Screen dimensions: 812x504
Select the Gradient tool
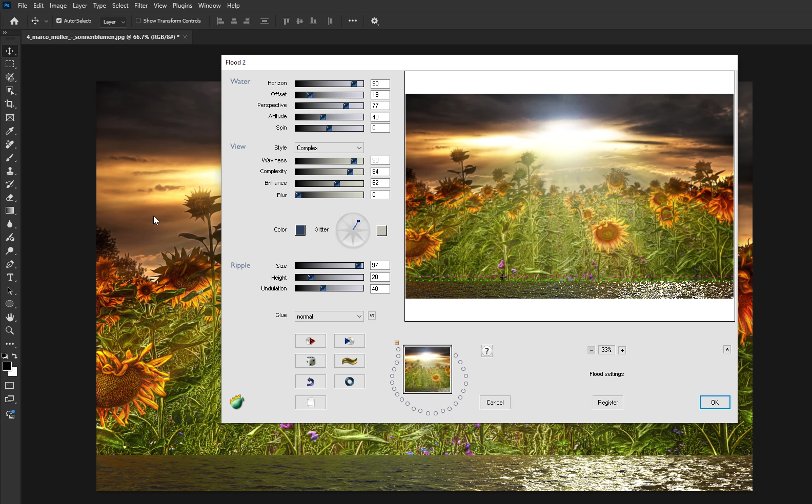(x=10, y=211)
